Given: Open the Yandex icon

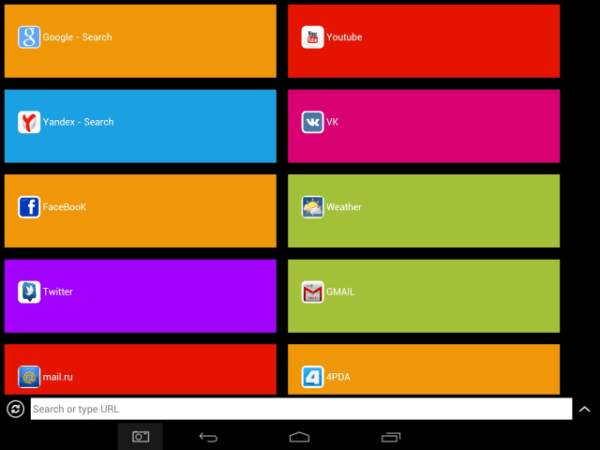Looking at the screenshot, I should (x=29, y=122).
